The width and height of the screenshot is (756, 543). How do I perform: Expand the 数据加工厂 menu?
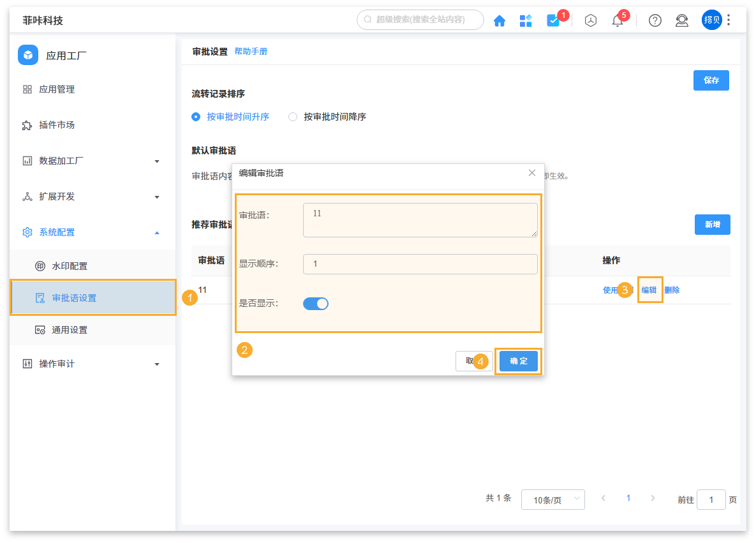coord(93,161)
